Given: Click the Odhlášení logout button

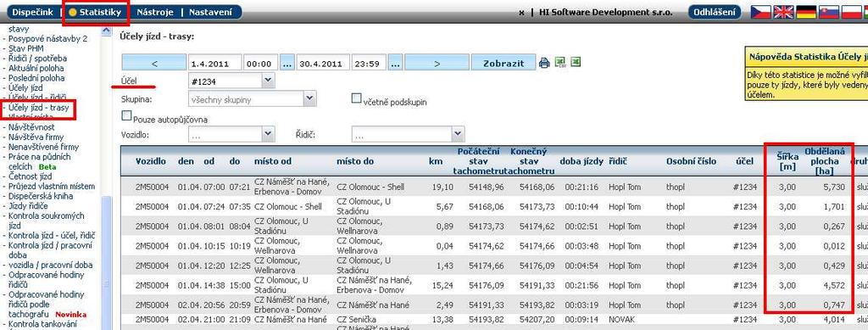Looking at the screenshot, I should pyautogui.click(x=715, y=12).
